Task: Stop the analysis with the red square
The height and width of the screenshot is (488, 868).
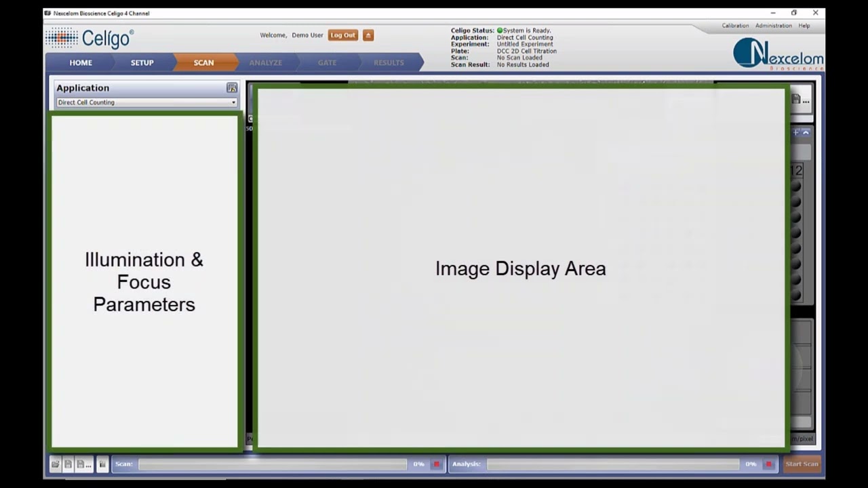Action: 768,464
